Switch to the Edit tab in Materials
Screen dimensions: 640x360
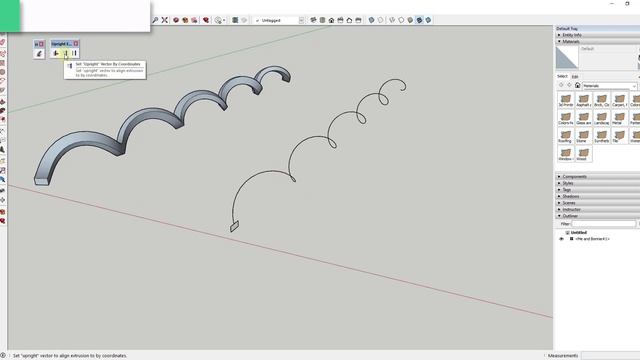(x=575, y=77)
